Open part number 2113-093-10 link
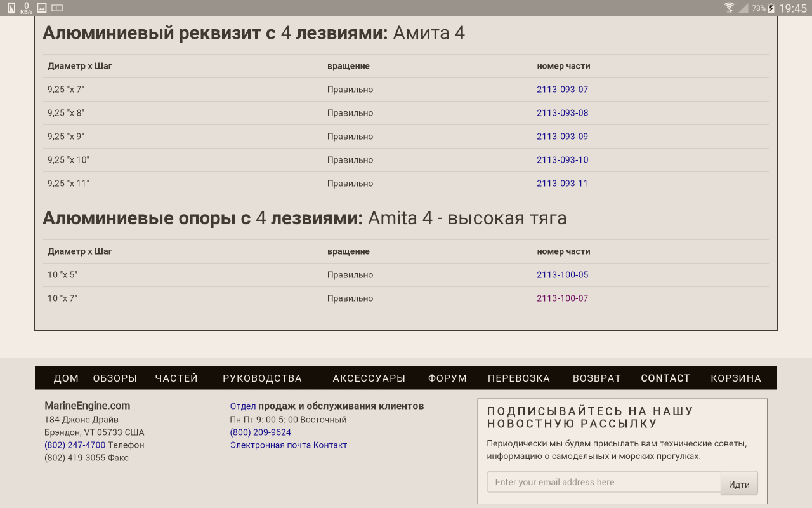Screen dimensions: 812x508 point(562,160)
